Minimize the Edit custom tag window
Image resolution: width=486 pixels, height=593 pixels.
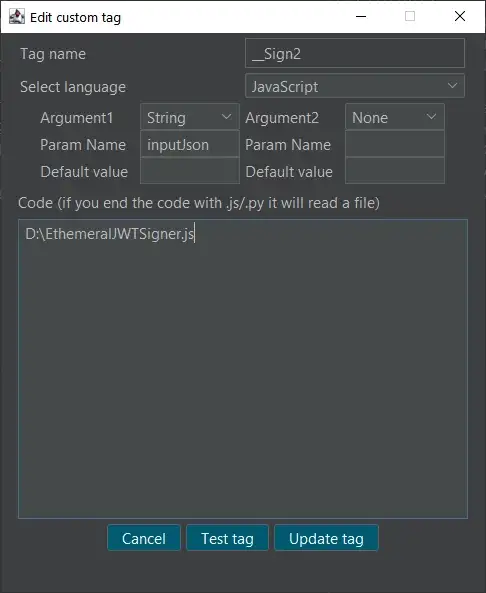(x=361, y=16)
